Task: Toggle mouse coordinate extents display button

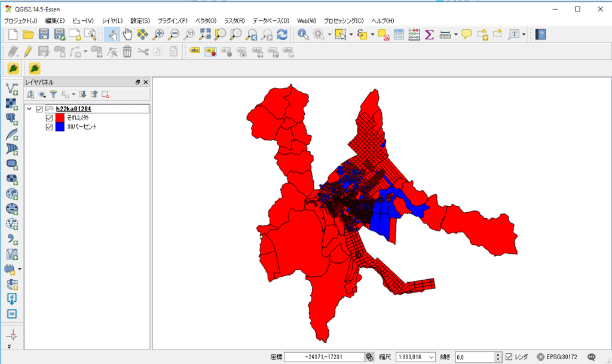Action: tap(369, 357)
